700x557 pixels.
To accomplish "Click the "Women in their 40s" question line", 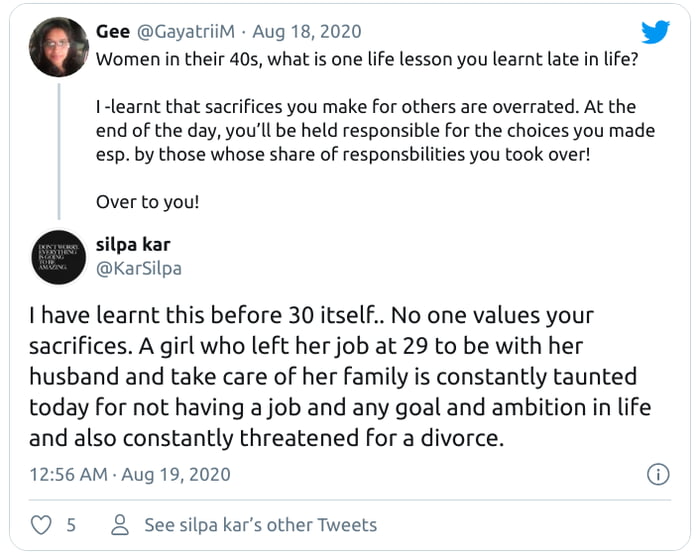I will [367, 58].
